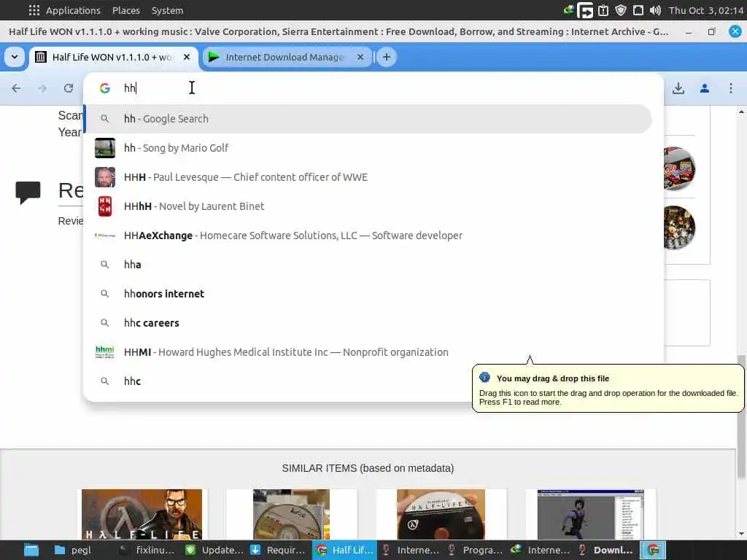Viewport: 747px width, 560px height.
Task: Open the Places menu
Action: [x=125, y=10]
